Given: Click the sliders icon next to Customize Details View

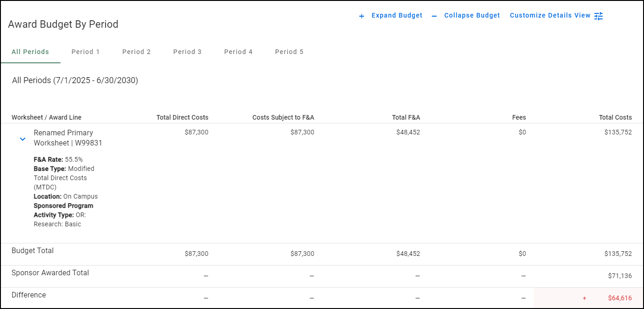Looking at the screenshot, I should (599, 16).
